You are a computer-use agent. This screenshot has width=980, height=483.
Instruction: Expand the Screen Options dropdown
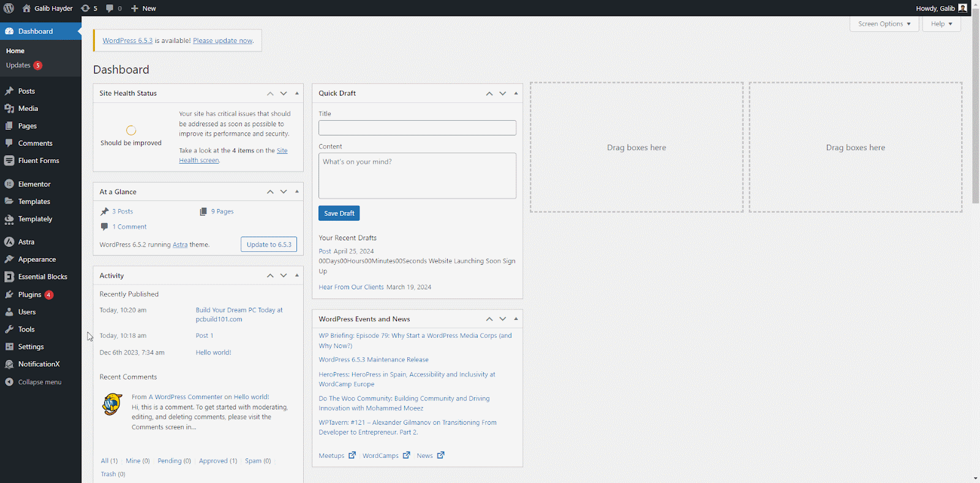click(x=884, y=24)
